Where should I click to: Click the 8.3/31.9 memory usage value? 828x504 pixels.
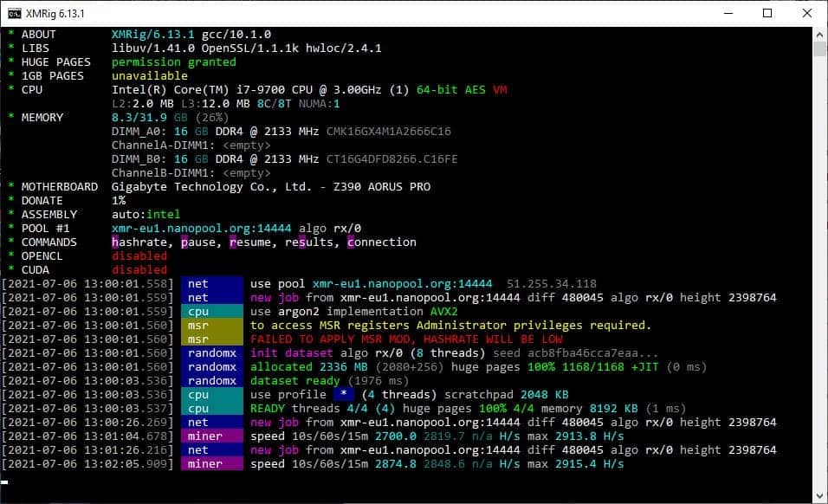tap(139, 117)
